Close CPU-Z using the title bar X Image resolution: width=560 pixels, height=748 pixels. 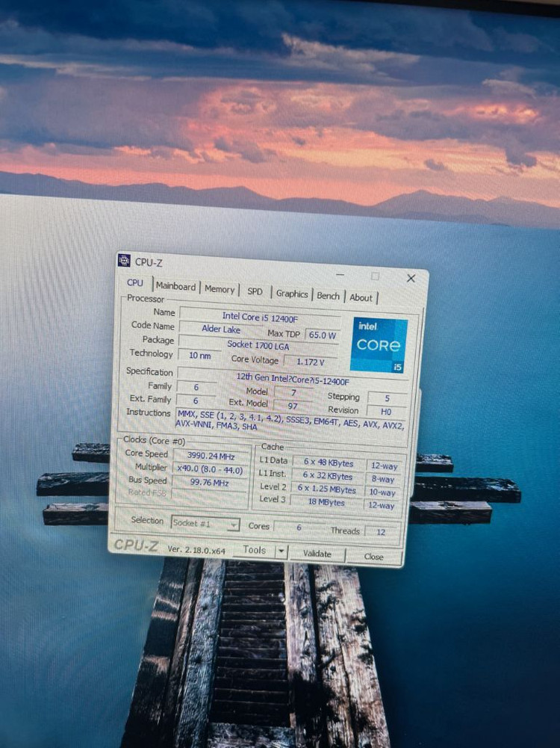(x=411, y=278)
